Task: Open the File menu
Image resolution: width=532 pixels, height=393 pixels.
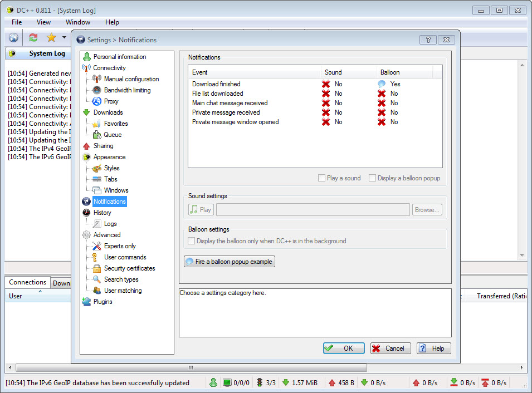Action: (17, 22)
